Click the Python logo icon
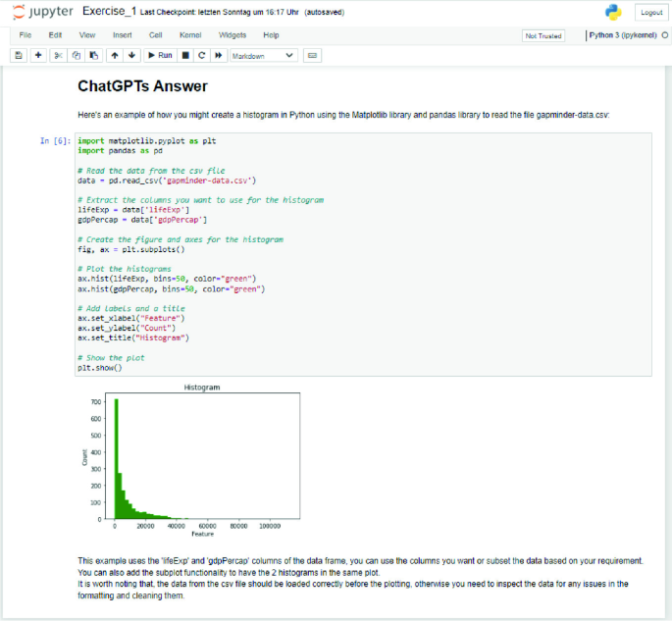The height and width of the screenshot is (621, 672). (613, 12)
